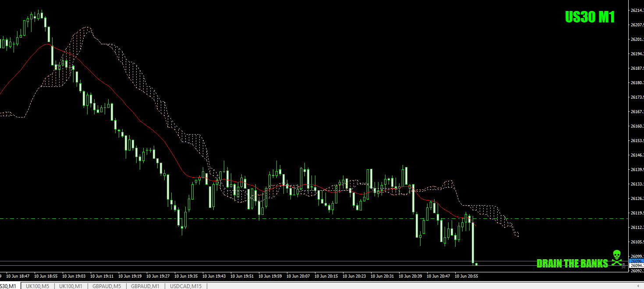Click the 10 Jun 19:51 time label
The image size is (644, 289).
point(242,276)
